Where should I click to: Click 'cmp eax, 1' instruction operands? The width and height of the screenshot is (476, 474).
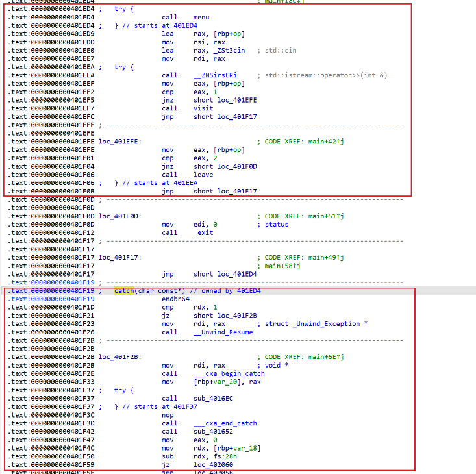pyautogui.click(x=205, y=92)
